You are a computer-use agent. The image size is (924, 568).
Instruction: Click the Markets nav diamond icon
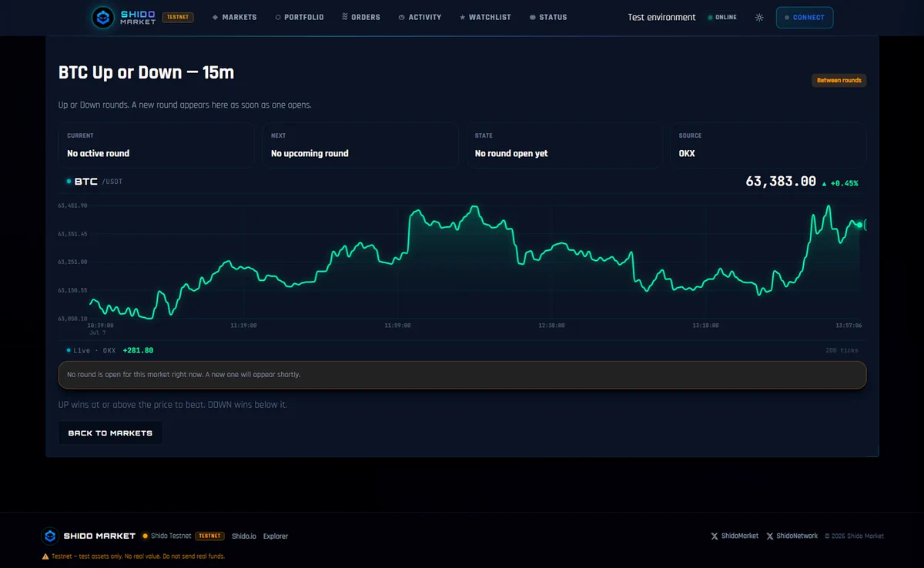tap(216, 17)
